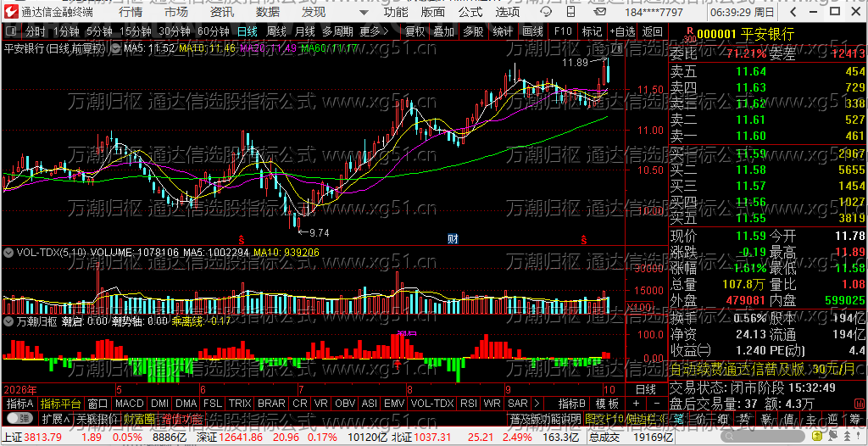Open F10 company info
This screenshot has width=868, height=446.
tap(563, 31)
